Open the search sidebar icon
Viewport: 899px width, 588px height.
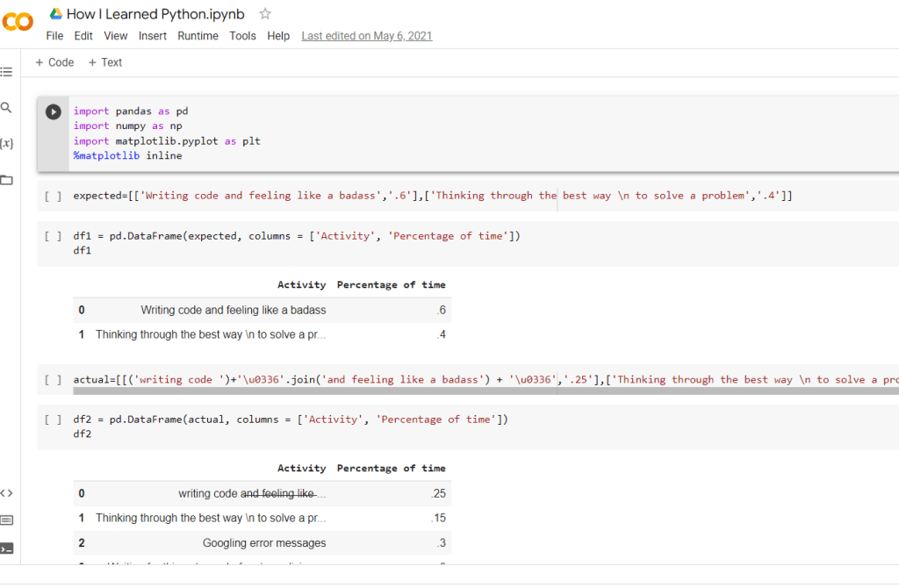click(x=7, y=107)
